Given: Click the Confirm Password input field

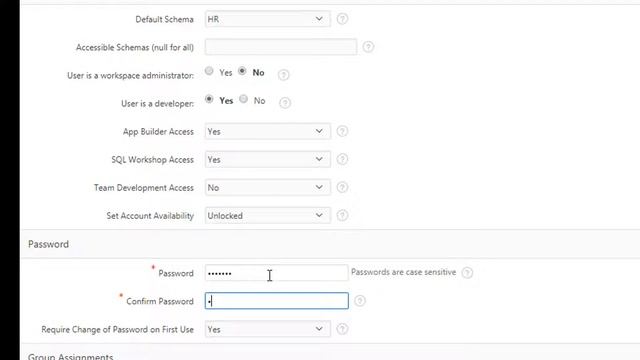Looking at the screenshot, I should [x=276, y=301].
